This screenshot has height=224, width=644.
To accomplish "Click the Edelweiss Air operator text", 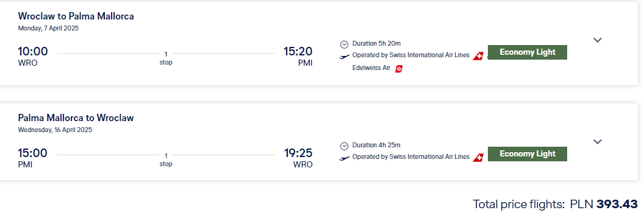I will coord(371,68).
